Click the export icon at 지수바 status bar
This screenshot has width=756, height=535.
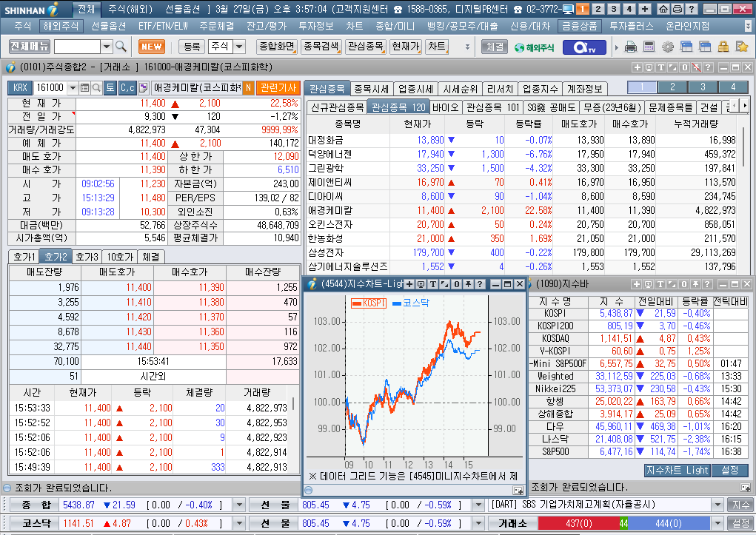pos(745,488)
